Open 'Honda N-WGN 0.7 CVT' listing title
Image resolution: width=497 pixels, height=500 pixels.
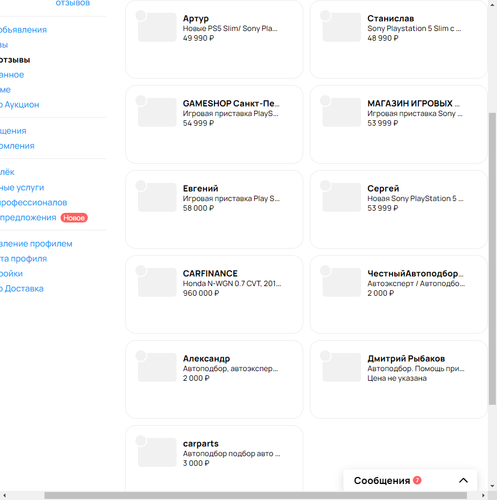232,283
